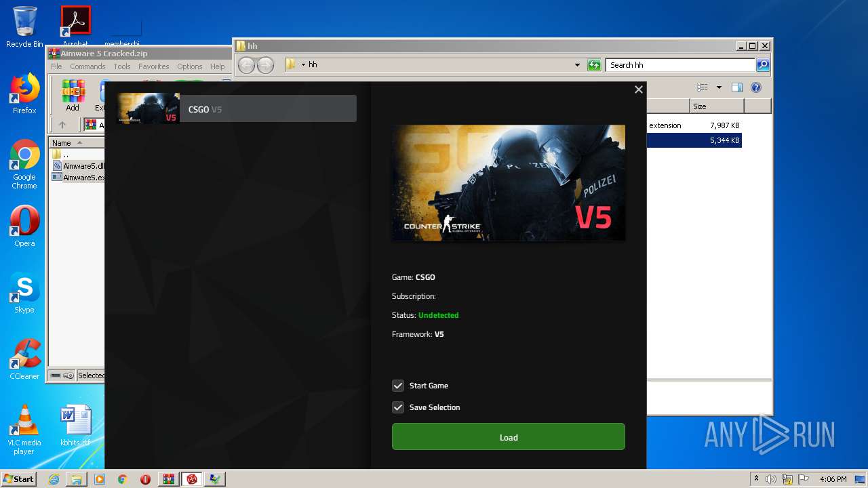Click the Search hh input field

[680, 65]
